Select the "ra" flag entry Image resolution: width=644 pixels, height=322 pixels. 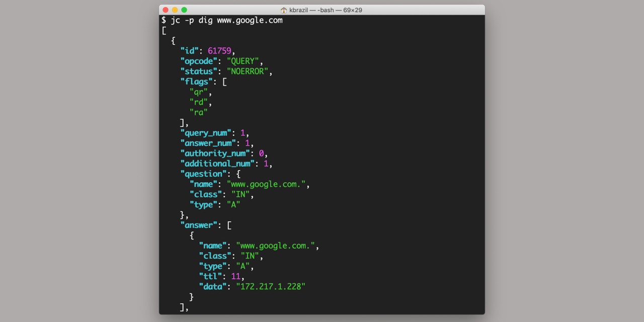click(198, 112)
